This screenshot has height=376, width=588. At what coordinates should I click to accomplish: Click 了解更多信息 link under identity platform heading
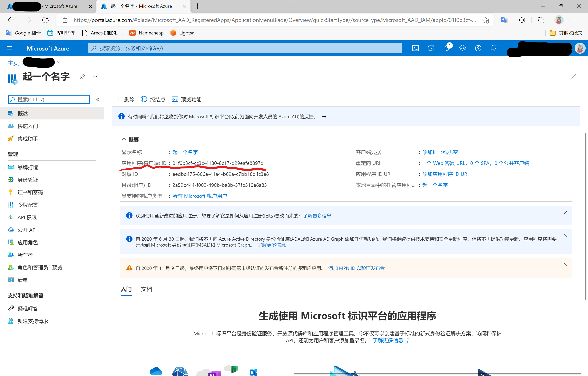[391, 340]
